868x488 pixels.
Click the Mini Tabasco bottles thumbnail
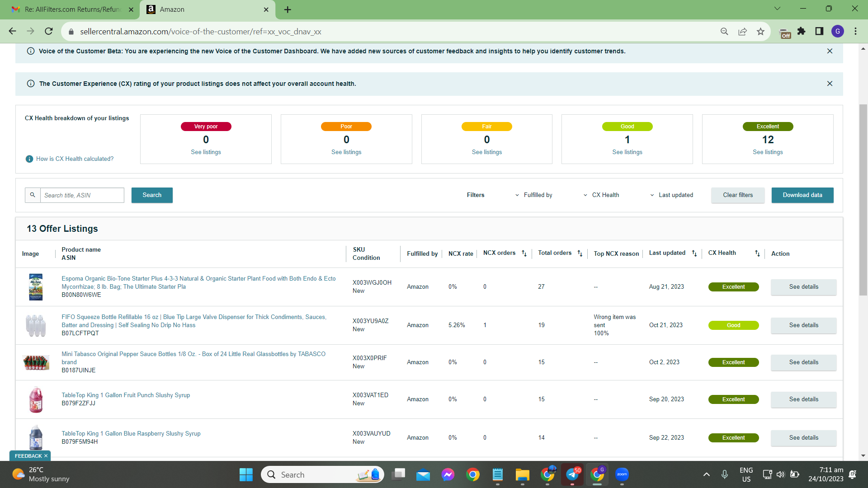click(x=36, y=362)
